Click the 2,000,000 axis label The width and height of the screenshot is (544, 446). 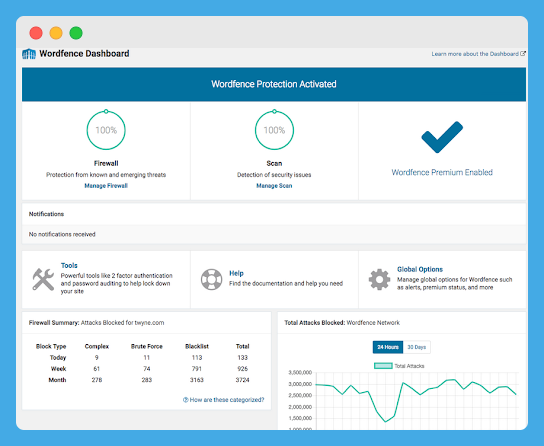point(300,407)
